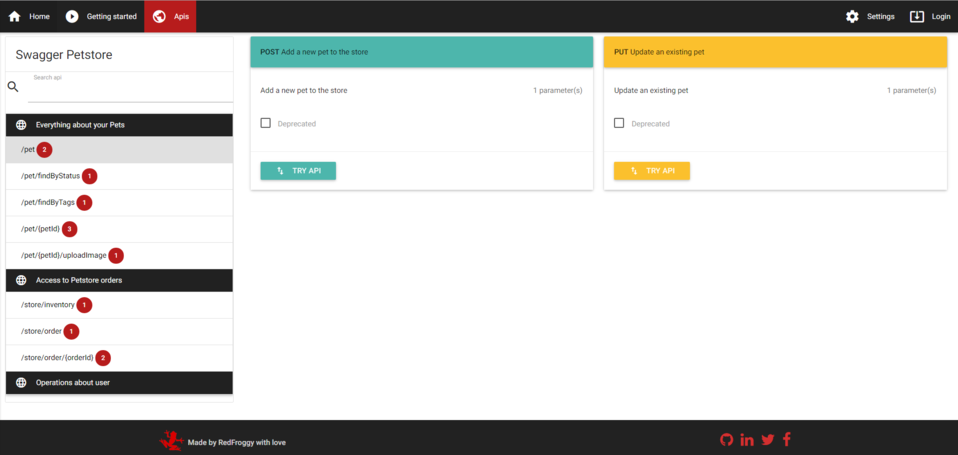Screen dimensions: 958x455
Task: Toggle Deprecated checkbox in POST card
Action: point(266,123)
